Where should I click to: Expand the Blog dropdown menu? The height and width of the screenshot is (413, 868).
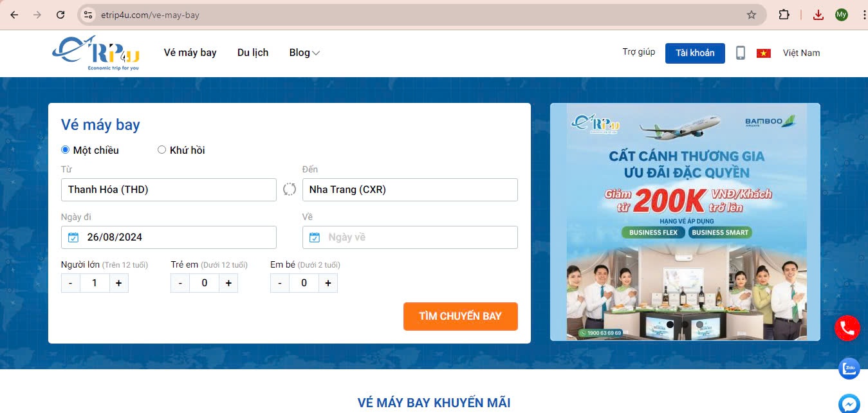point(304,53)
